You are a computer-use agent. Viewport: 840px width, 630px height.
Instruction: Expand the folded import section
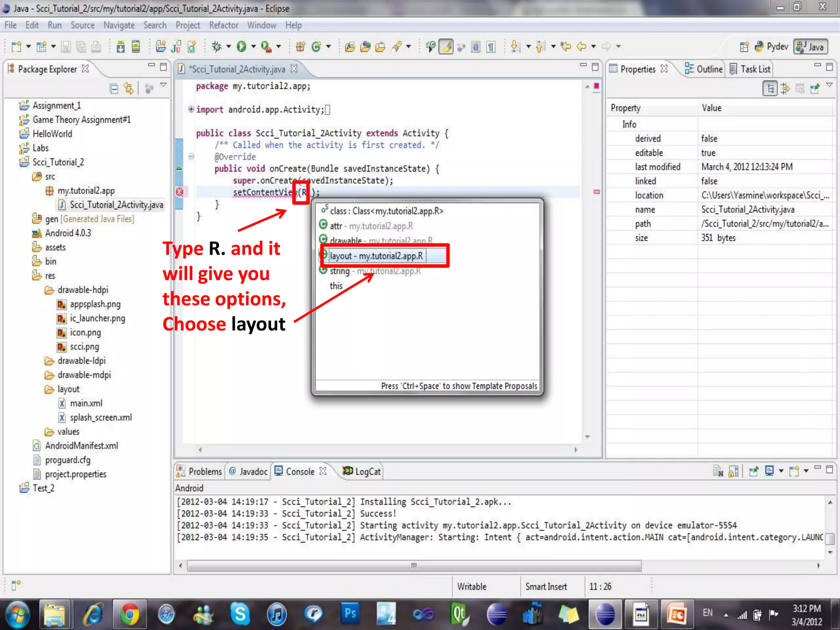coord(191,109)
